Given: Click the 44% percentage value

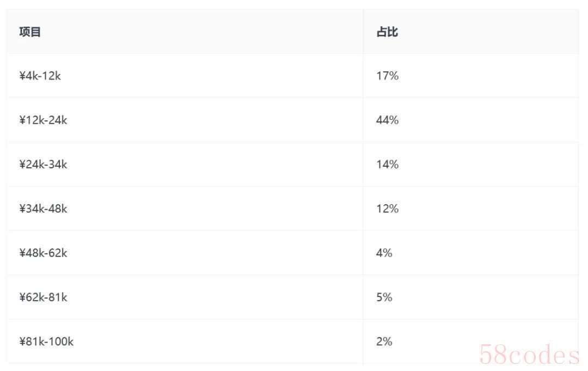Looking at the screenshot, I should (387, 120).
